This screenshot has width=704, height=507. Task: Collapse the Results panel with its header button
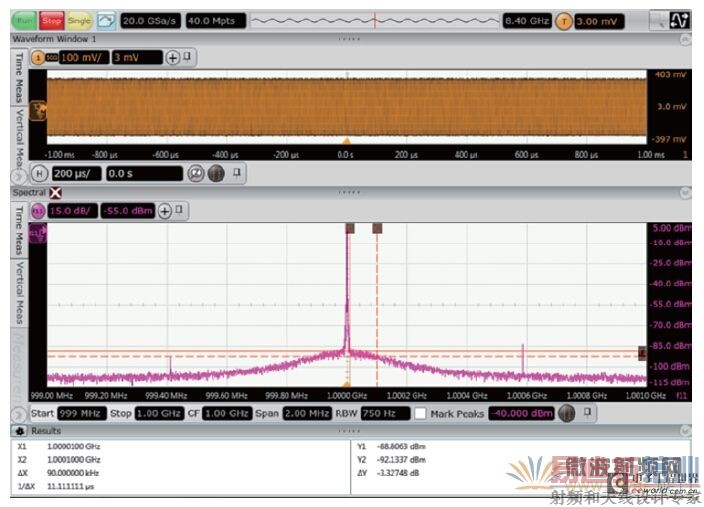tap(685, 431)
